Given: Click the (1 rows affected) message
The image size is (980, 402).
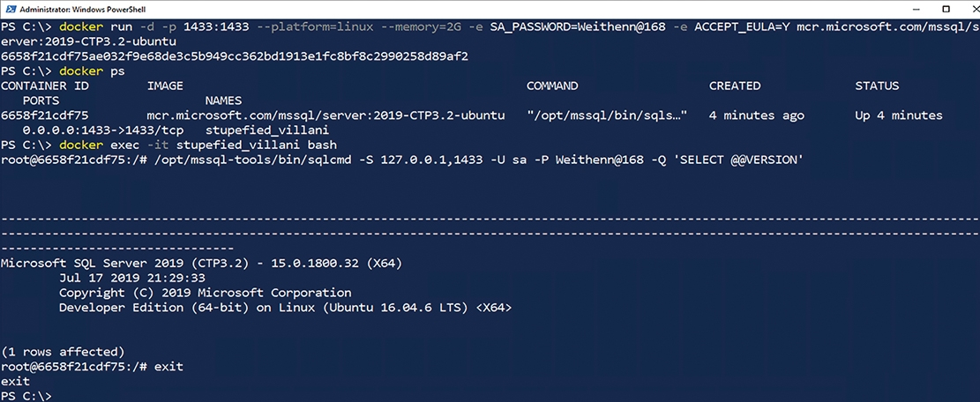Looking at the screenshot, I should coord(63,352).
